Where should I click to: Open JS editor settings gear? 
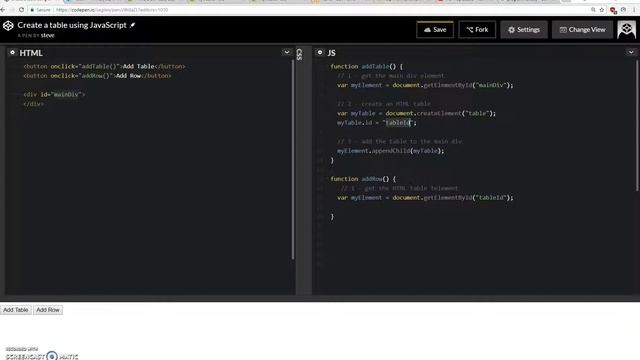click(320, 53)
